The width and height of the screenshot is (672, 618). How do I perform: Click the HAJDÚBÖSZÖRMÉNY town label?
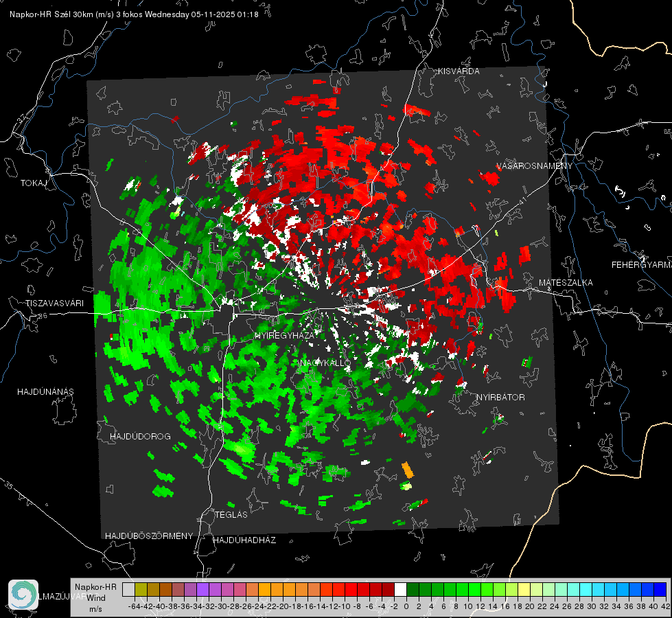(x=149, y=536)
